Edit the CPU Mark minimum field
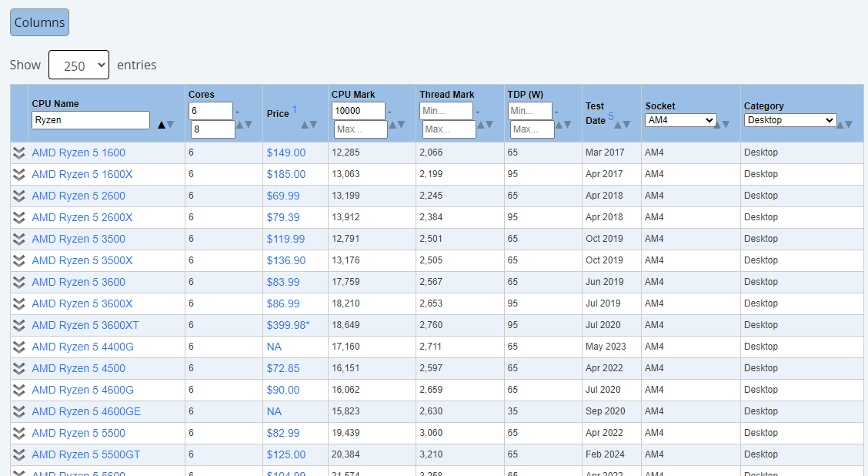 tap(358, 111)
